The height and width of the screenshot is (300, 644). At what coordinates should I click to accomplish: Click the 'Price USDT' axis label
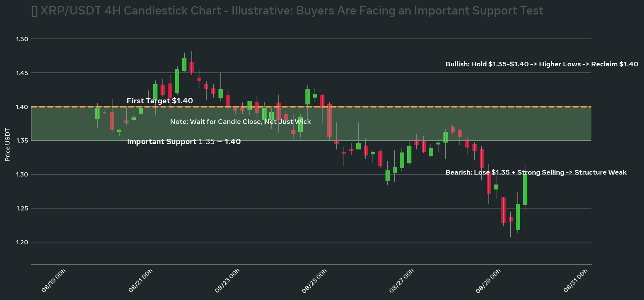pyautogui.click(x=8, y=145)
